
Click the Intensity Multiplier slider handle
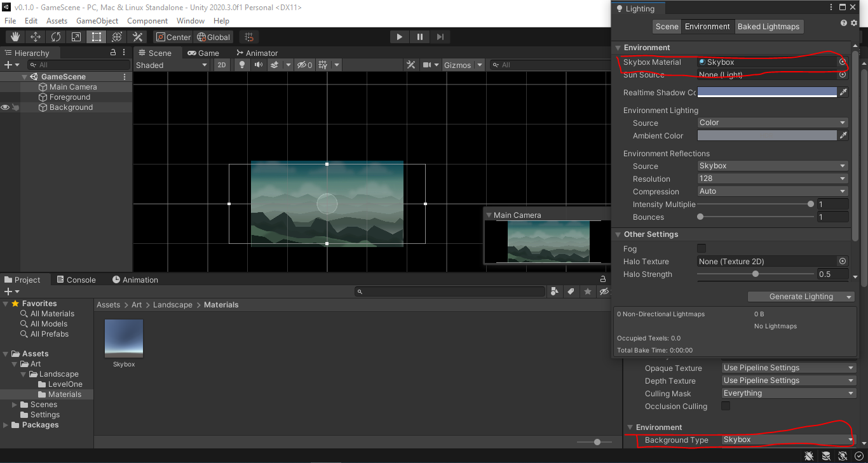click(811, 204)
